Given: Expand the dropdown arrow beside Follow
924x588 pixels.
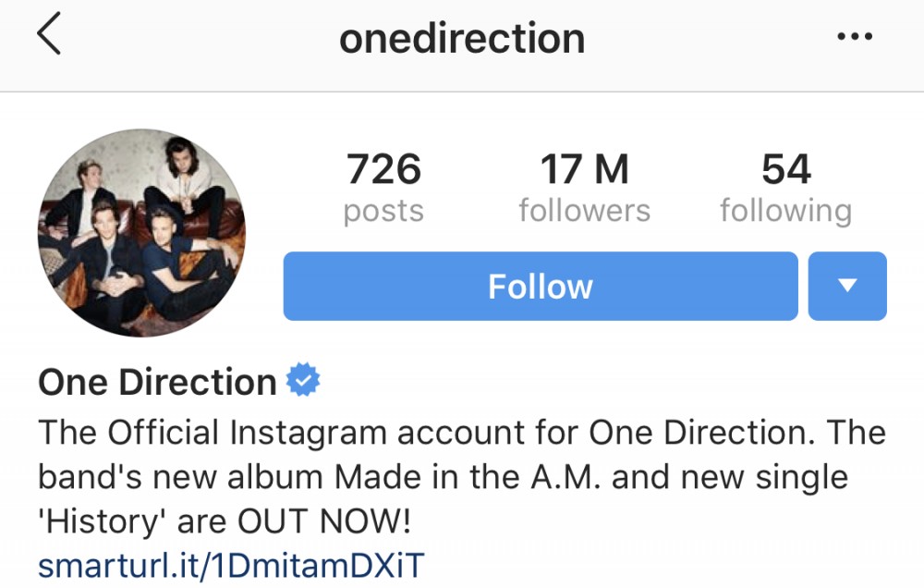Looking at the screenshot, I should pos(847,287).
